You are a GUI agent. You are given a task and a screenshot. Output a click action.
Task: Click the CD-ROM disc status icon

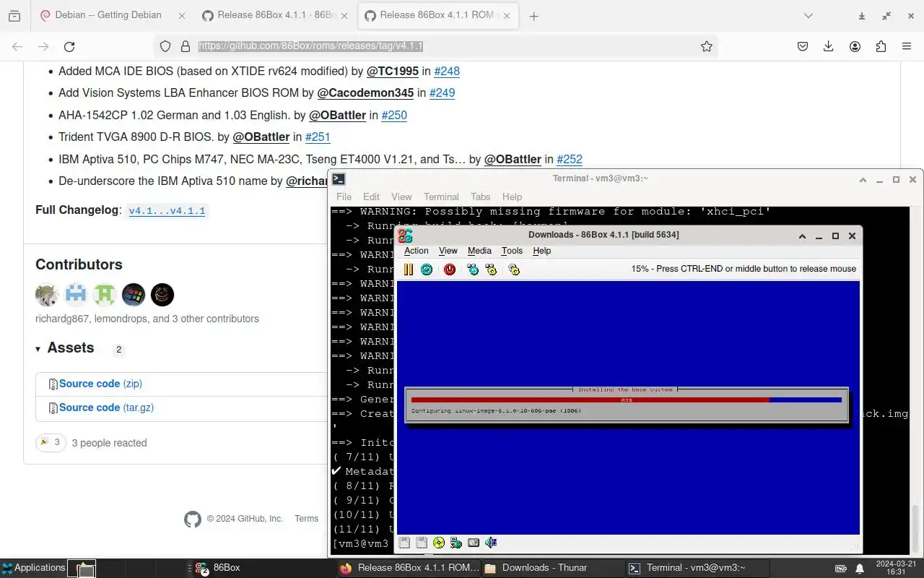point(439,543)
